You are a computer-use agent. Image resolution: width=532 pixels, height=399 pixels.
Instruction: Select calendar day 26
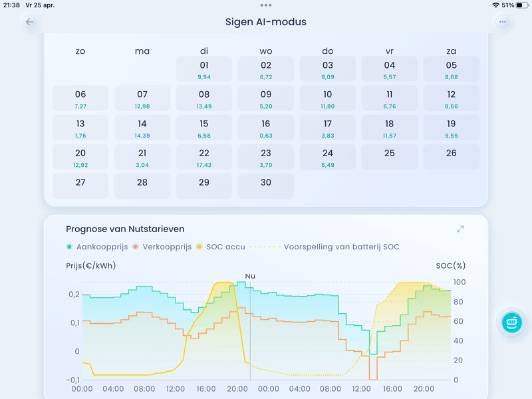coord(452,157)
